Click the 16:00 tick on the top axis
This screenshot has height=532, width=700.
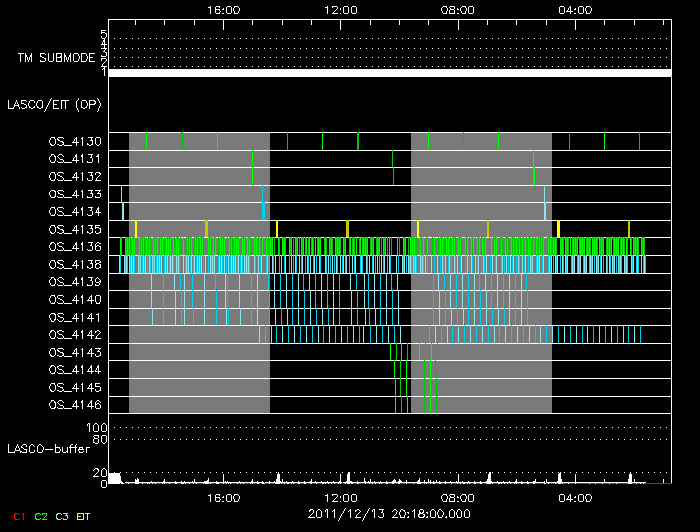(223, 10)
